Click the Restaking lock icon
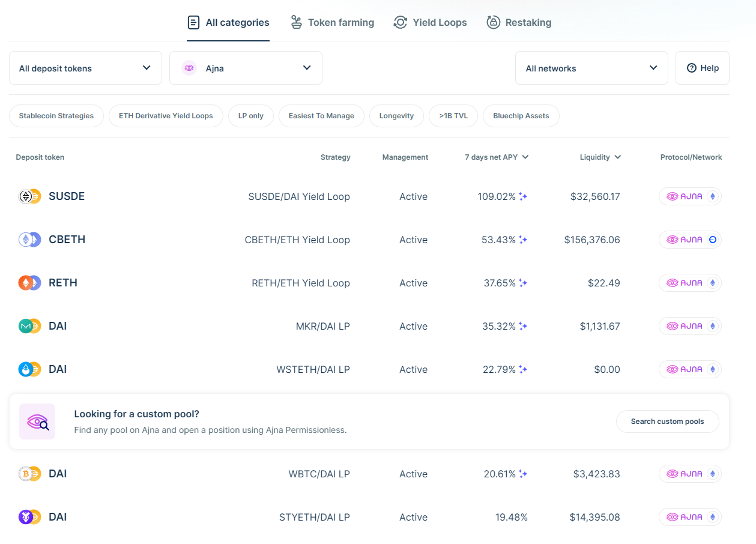The width and height of the screenshot is (756, 544). pyautogui.click(x=493, y=23)
